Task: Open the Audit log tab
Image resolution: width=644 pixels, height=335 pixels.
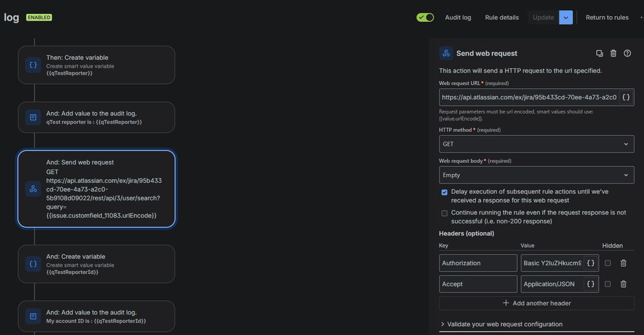Action: [458, 17]
